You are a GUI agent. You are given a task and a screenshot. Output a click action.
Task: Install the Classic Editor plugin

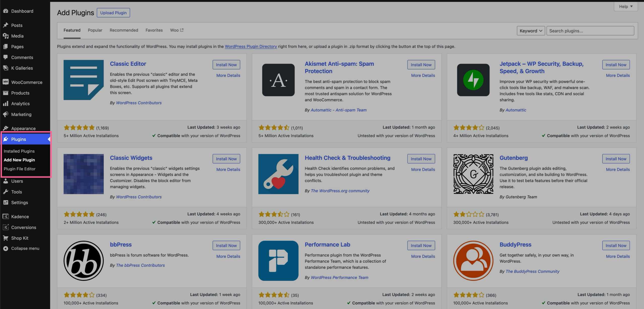tap(226, 65)
